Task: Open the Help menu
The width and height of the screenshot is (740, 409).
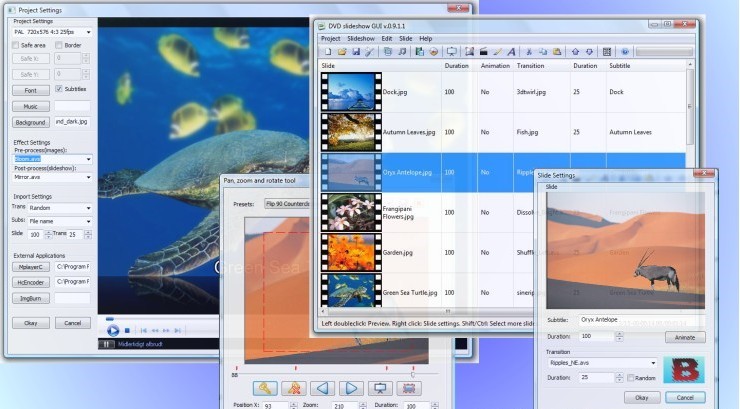Action: tap(426, 39)
